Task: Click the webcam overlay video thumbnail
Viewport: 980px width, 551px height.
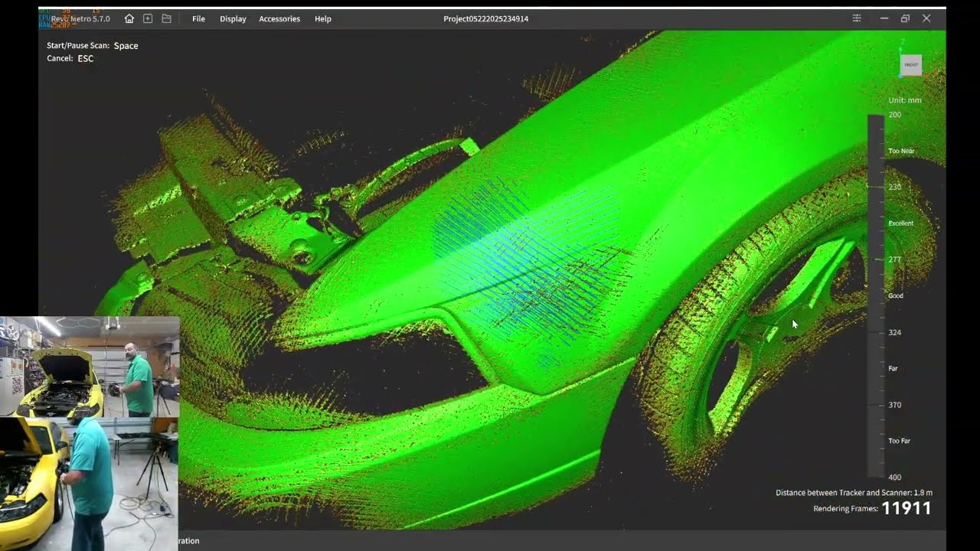Action: (90, 433)
